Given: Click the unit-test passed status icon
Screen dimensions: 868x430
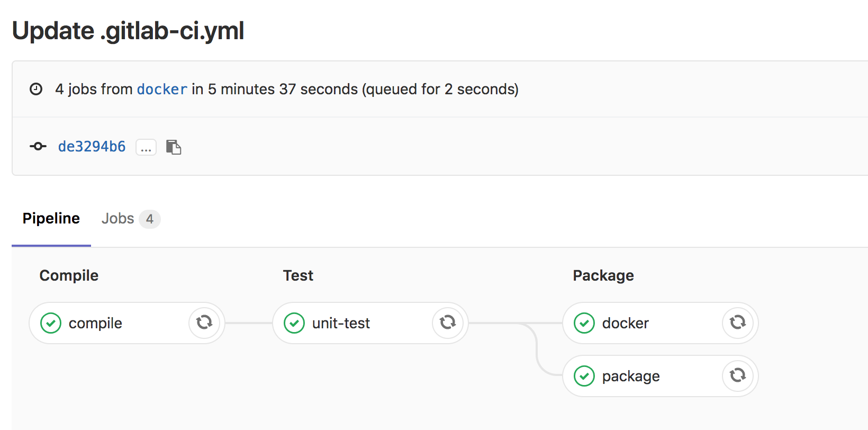Looking at the screenshot, I should coord(294,323).
